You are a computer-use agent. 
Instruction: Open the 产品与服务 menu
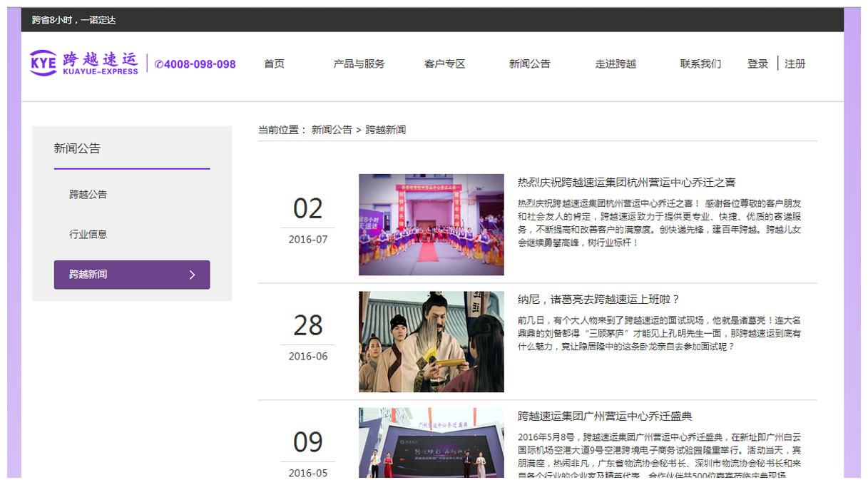click(359, 63)
